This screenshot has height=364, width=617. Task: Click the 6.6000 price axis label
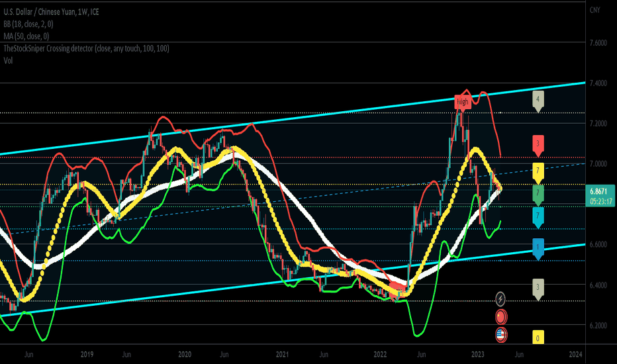tap(598, 244)
